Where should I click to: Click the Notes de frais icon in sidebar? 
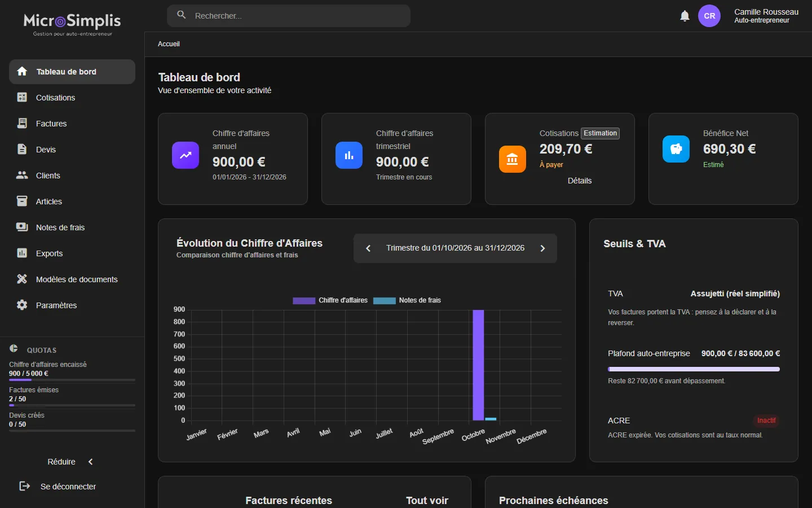[22, 227]
